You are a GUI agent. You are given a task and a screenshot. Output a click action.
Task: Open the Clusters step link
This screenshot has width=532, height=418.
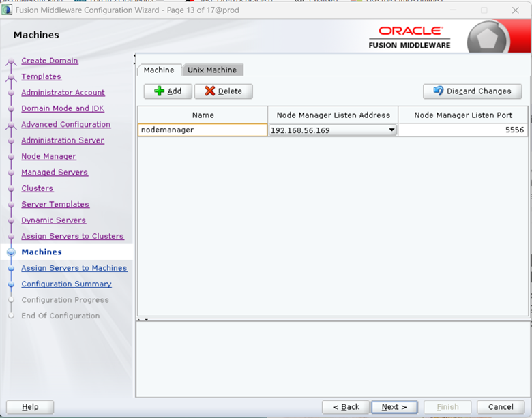point(38,188)
